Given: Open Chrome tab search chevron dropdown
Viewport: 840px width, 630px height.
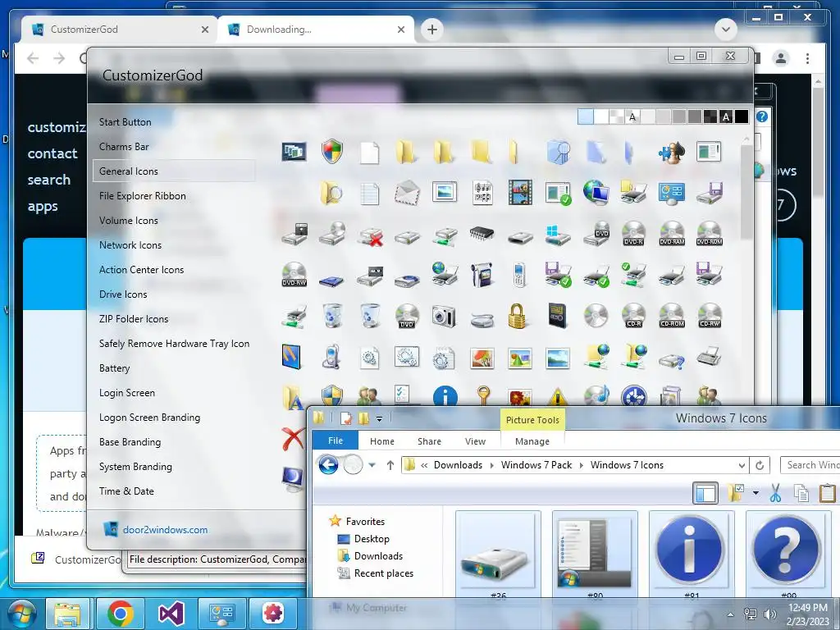Looking at the screenshot, I should click(726, 29).
